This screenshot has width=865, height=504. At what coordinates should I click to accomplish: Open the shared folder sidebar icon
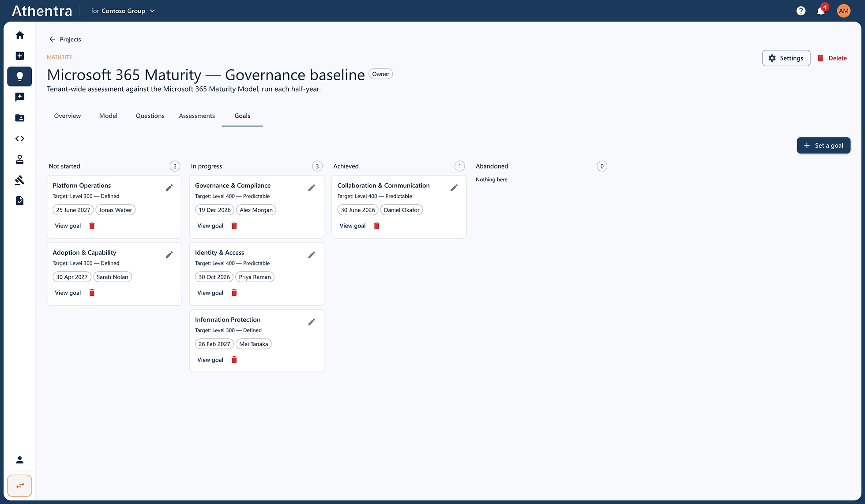tap(19, 118)
